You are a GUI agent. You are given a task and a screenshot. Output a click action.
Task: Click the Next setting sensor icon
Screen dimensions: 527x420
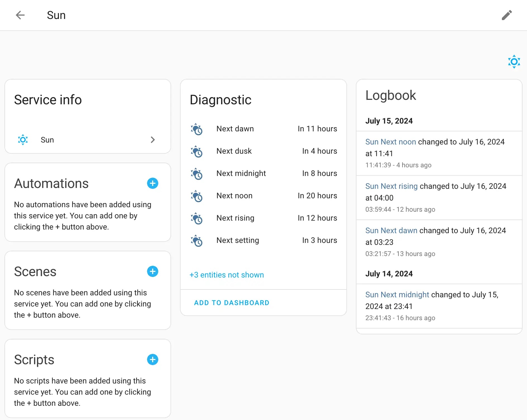pyautogui.click(x=197, y=241)
